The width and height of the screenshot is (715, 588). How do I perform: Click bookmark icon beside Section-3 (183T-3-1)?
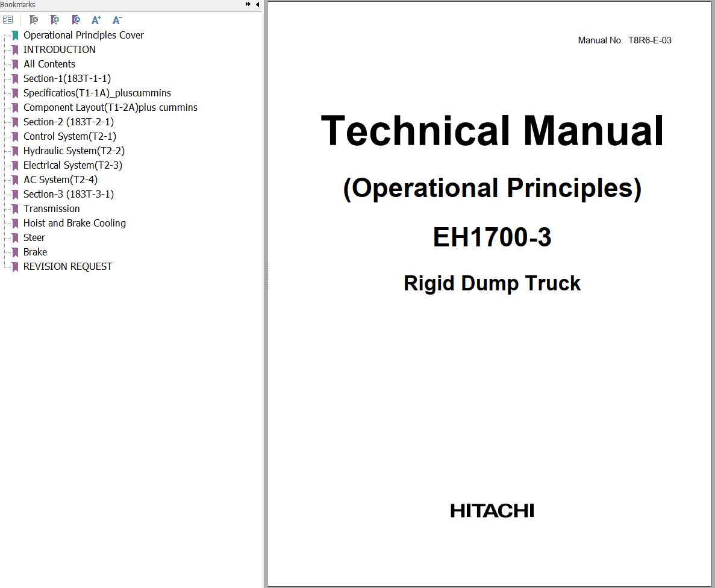[x=15, y=195]
